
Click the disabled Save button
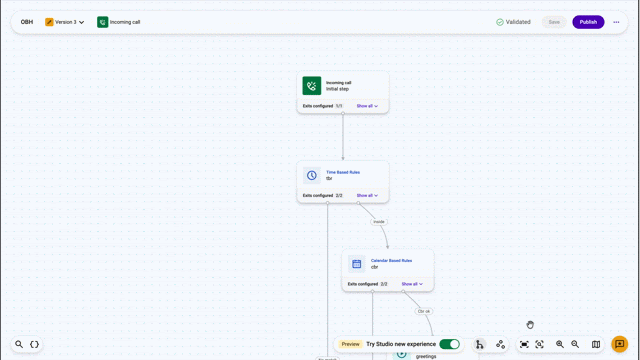pyautogui.click(x=554, y=22)
